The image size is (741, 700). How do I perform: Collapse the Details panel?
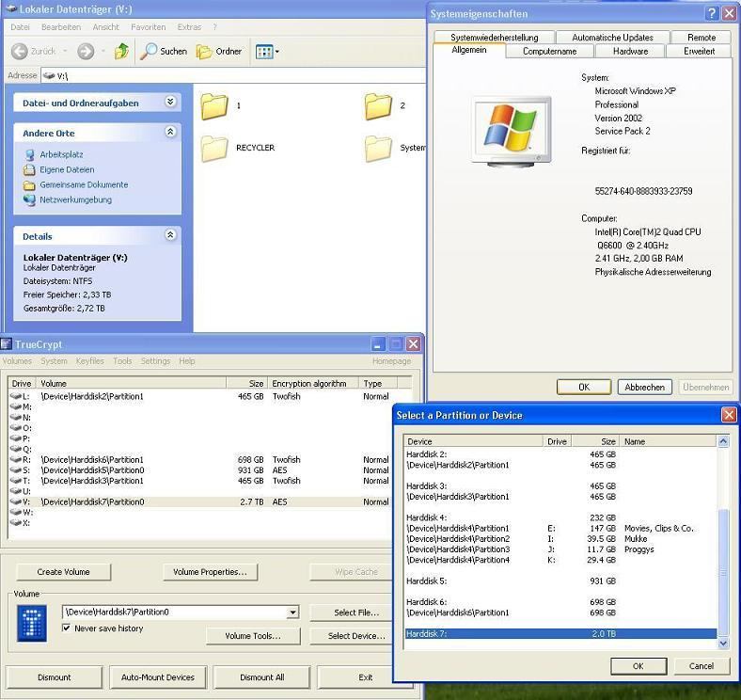tap(170, 235)
